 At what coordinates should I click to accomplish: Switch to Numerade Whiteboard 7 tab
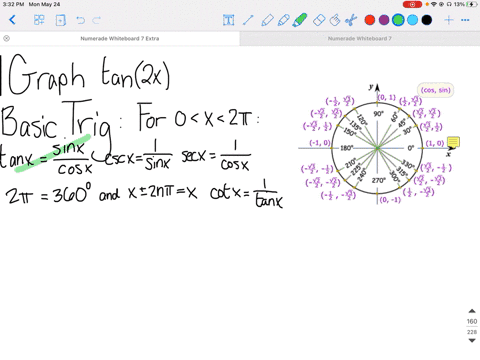point(360,38)
